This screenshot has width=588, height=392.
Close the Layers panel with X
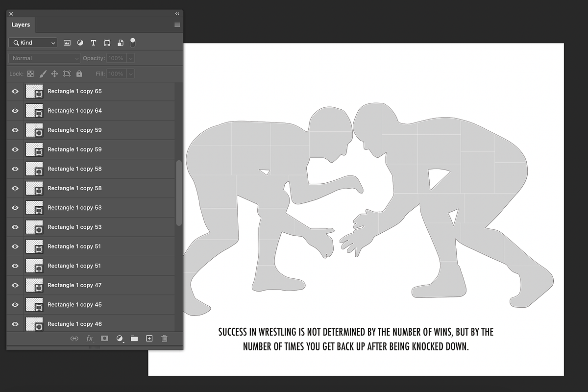pos(11,14)
